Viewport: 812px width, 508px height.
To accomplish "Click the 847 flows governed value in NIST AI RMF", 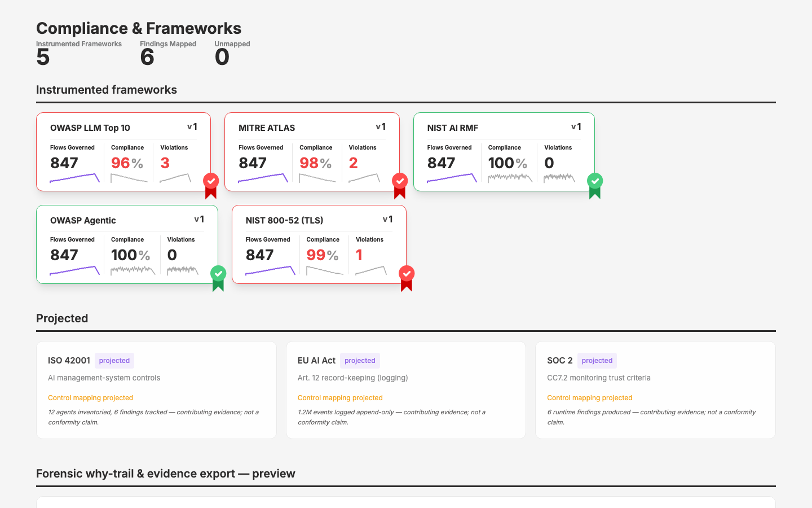I will [x=441, y=163].
